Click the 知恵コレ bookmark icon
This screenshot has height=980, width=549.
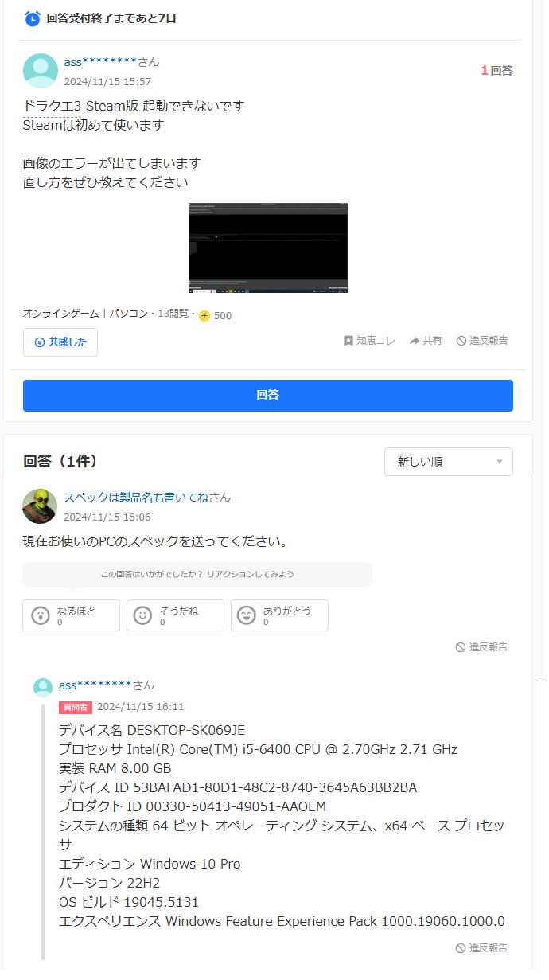(348, 341)
